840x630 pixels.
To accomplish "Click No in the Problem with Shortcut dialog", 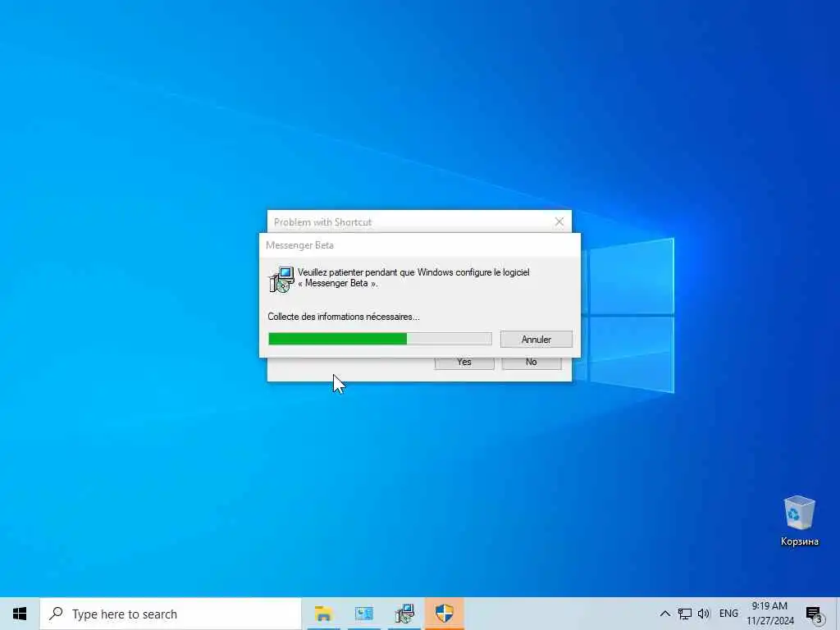I will coord(532,363).
